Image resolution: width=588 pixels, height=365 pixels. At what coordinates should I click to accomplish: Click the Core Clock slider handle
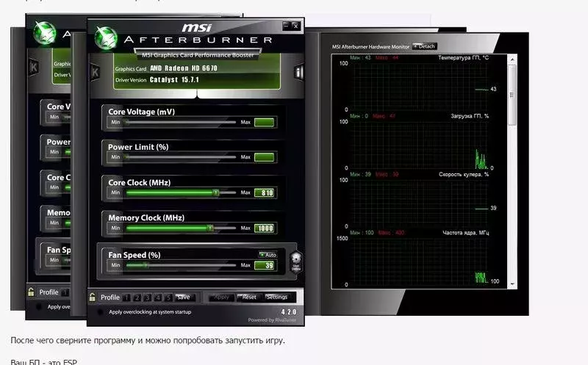216,192
